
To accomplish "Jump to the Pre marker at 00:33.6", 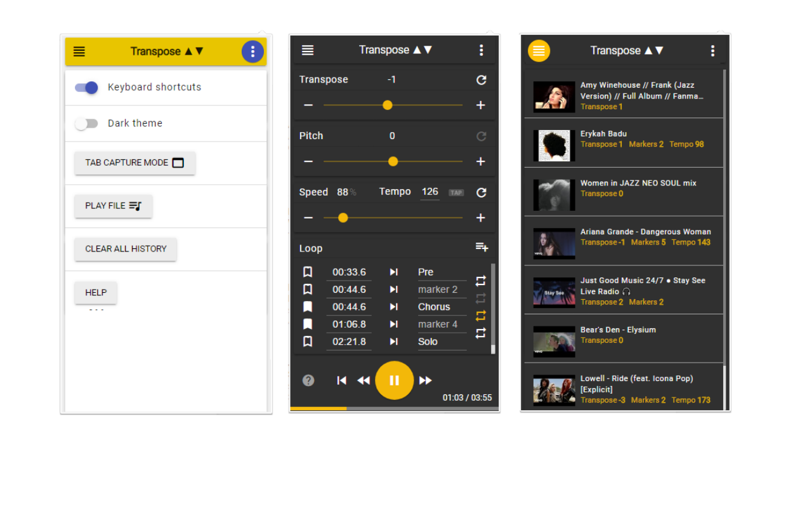I will click(x=393, y=272).
